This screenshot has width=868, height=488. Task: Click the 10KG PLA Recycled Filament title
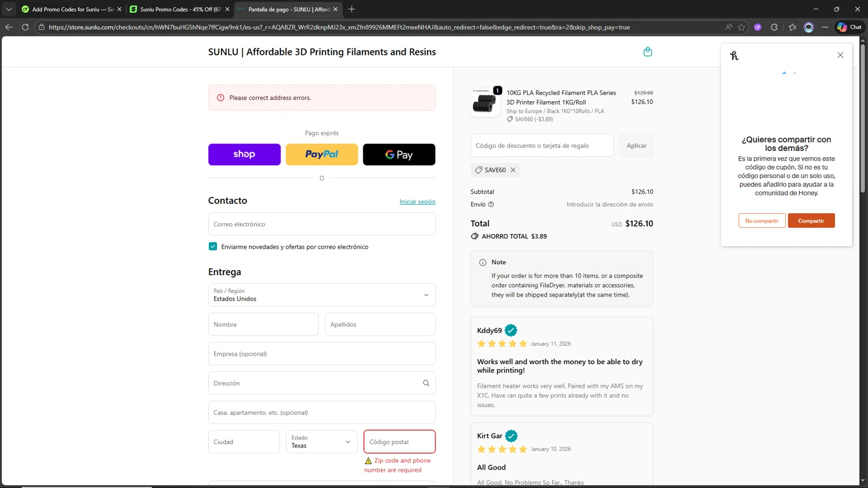(561, 97)
